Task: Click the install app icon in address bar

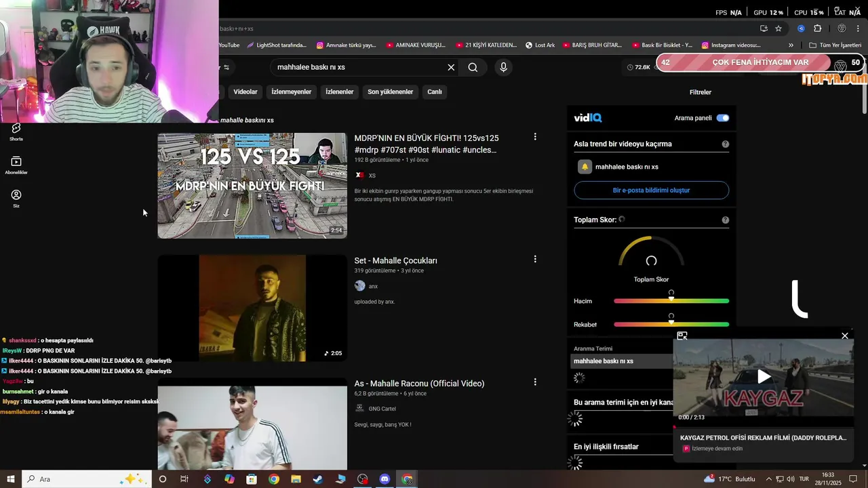Action: [x=764, y=28]
